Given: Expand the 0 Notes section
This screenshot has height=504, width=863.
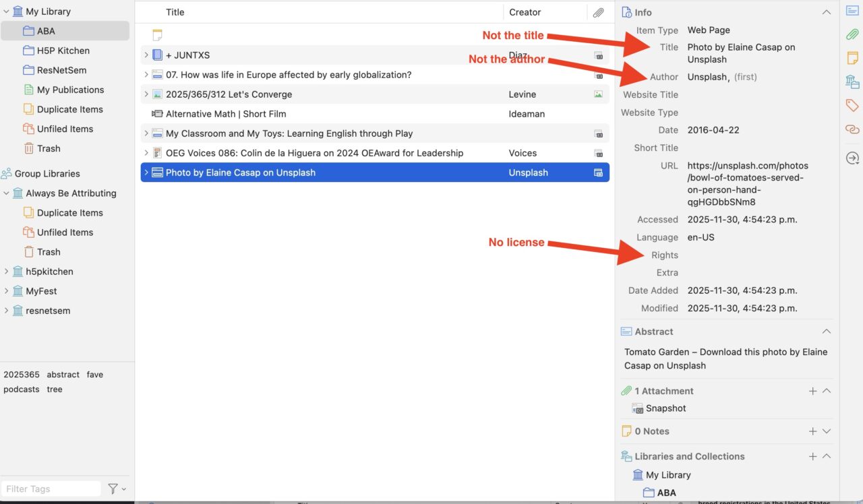Looking at the screenshot, I should 827,431.
